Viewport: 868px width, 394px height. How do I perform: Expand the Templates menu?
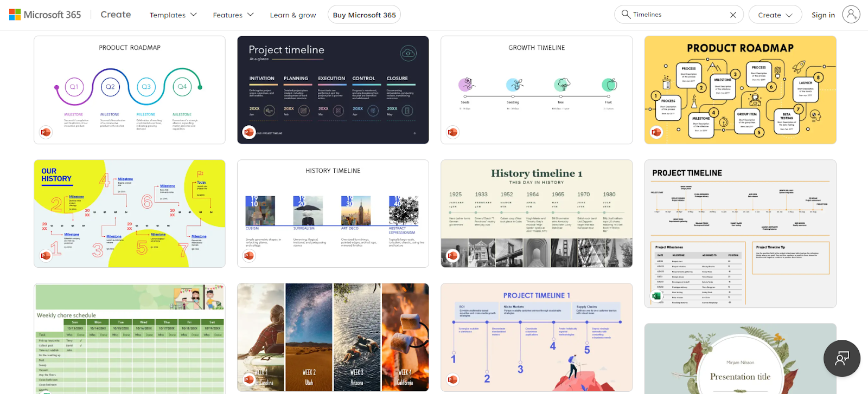click(x=173, y=15)
